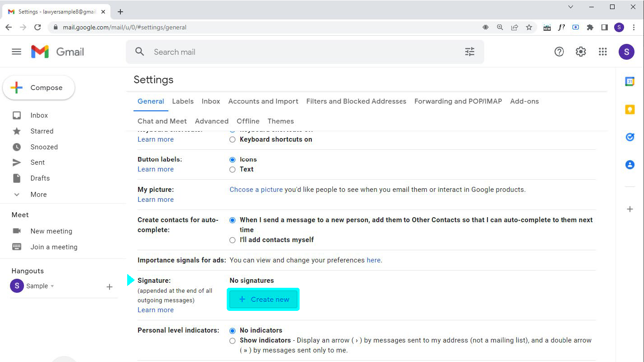Open the browser tab search dropdown
644x362 pixels.
[x=570, y=7]
